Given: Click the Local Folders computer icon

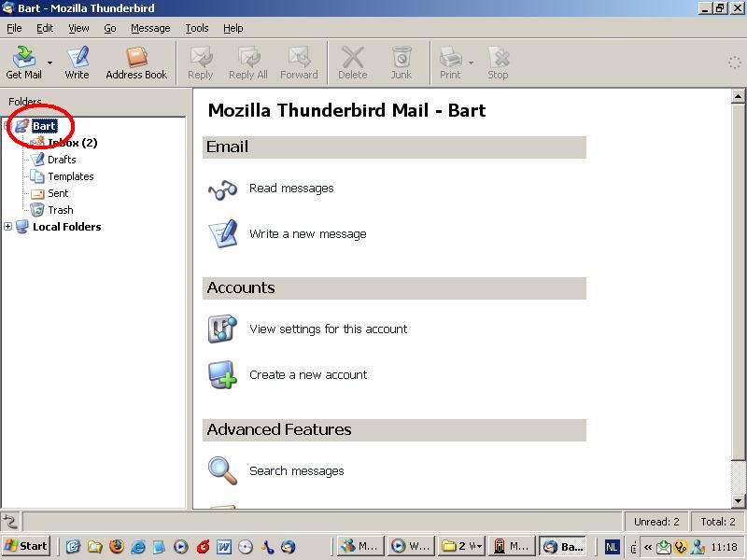Looking at the screenshot, I should point(21,227).
